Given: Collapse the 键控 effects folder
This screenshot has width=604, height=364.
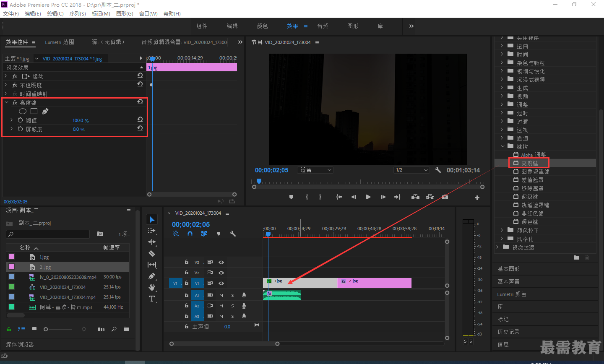Looking at the screenshot, I should coord(502,146).
